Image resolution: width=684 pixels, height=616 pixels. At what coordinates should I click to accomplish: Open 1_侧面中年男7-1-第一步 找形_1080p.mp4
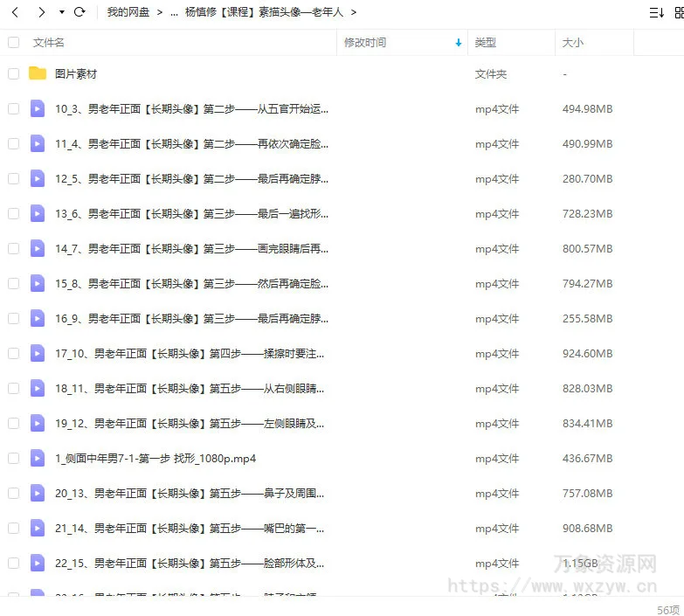pos(155,458)
